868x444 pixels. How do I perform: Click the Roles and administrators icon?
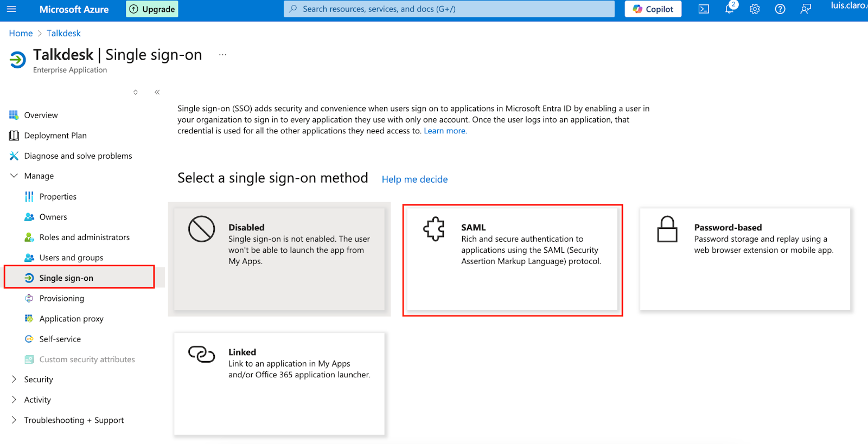(x=29, y=237)
